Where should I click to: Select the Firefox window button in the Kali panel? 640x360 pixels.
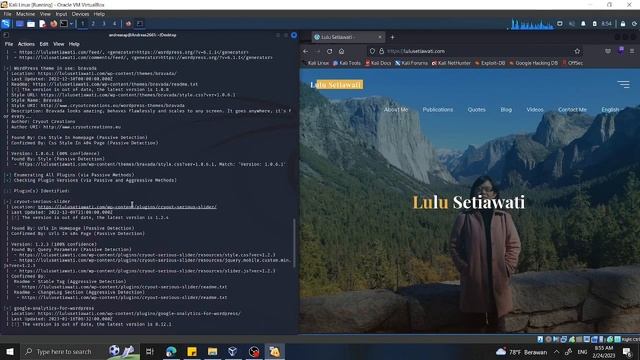pos(129,24)
